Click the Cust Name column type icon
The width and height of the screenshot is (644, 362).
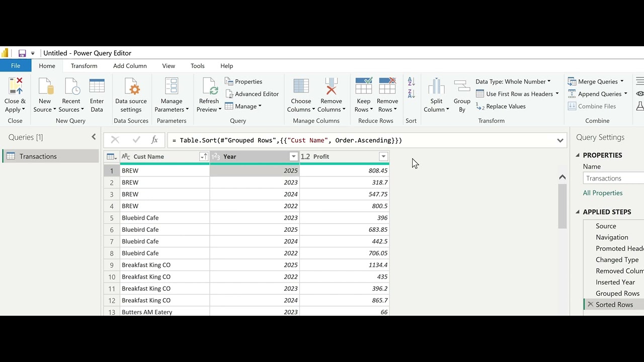tap(126, 157)
